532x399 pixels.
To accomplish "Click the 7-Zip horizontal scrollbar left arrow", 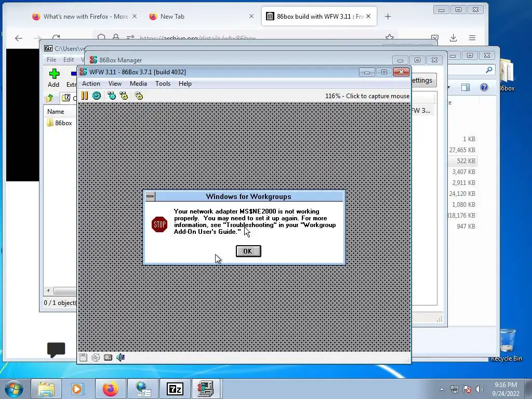I will coord(48,290).
